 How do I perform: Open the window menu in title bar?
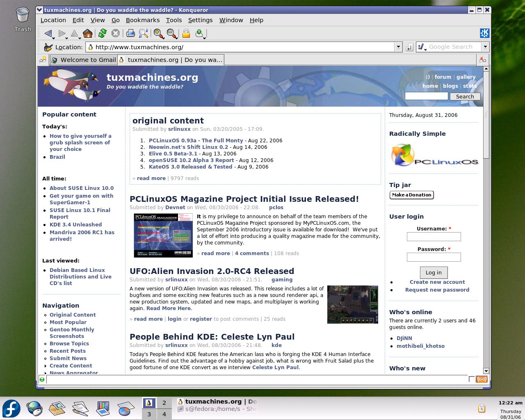tap(39, 10)
